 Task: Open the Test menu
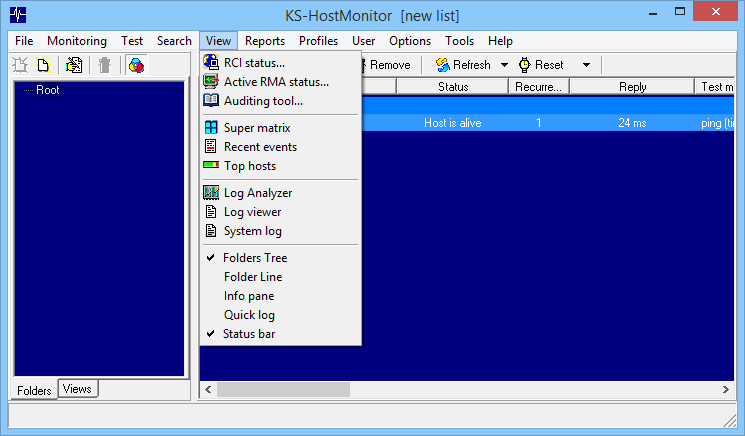132,41
